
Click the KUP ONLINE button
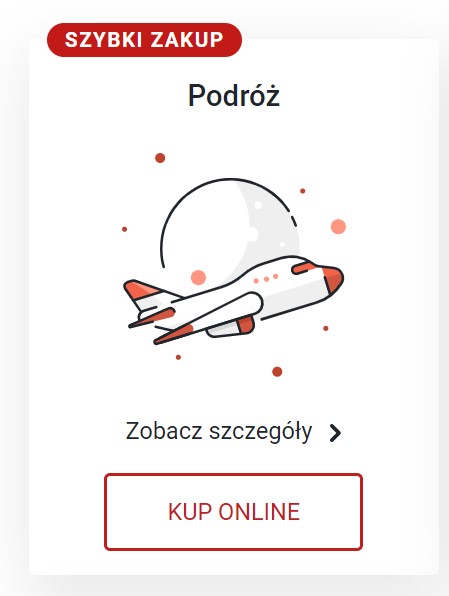click(x=233, y=512)
